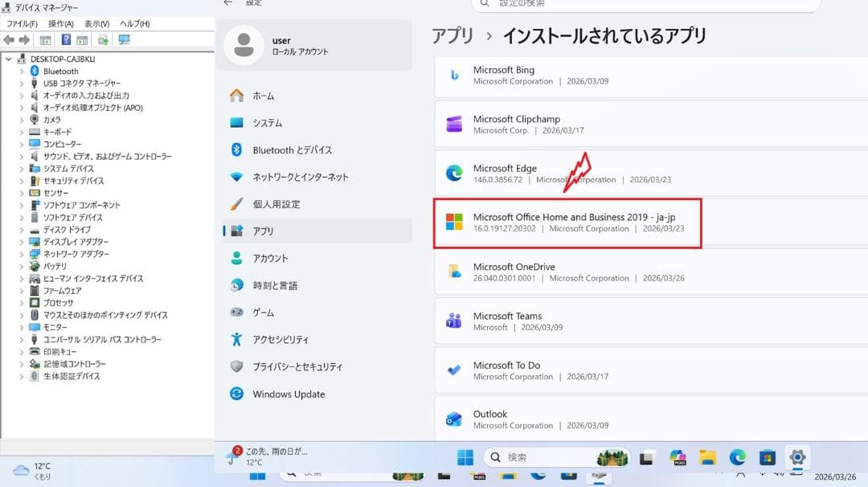Open アクセシビリティ settings page

(x=317, y=340)
